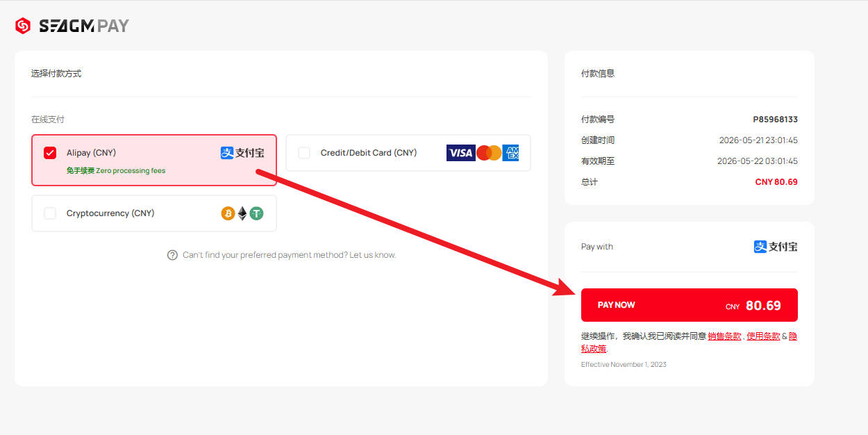Check the Credit/Debit Card (CNY) checkbox

click(x=304, y=153)
